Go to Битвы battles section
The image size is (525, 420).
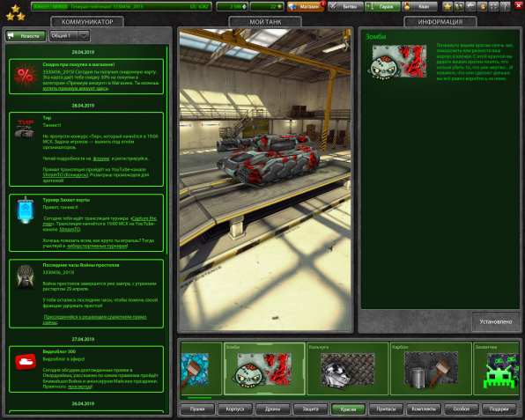point(345,6)
